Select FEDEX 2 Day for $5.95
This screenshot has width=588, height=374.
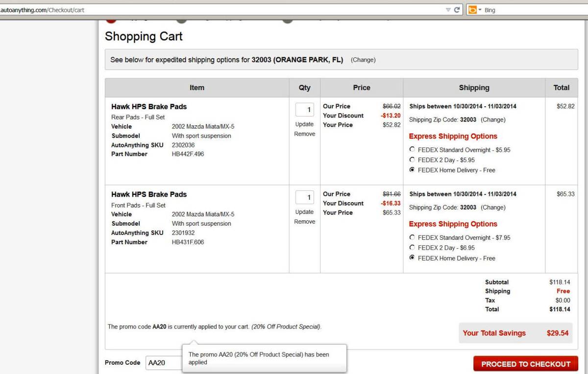pos(412,160)
